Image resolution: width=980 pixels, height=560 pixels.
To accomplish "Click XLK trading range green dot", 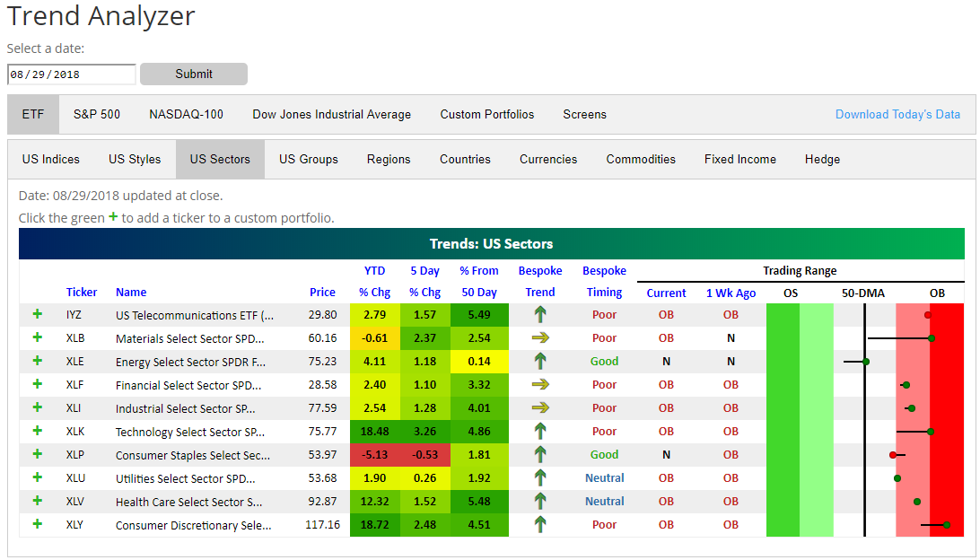I will (931, 432).
